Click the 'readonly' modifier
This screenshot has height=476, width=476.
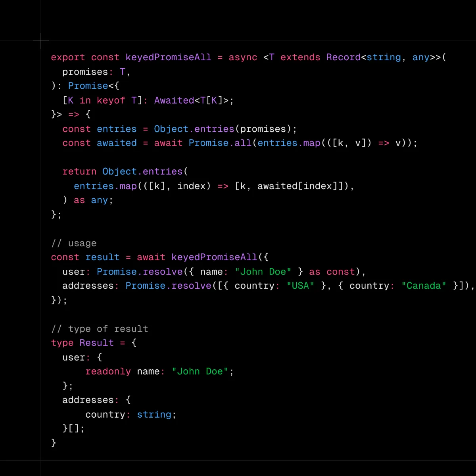point(108,372)
